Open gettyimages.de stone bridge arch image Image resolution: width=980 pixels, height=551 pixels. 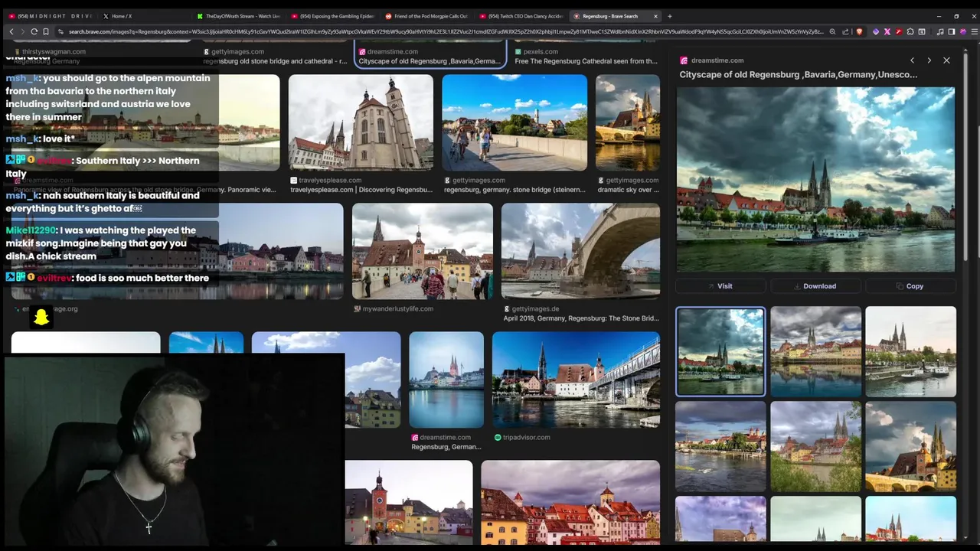[580, 251]
